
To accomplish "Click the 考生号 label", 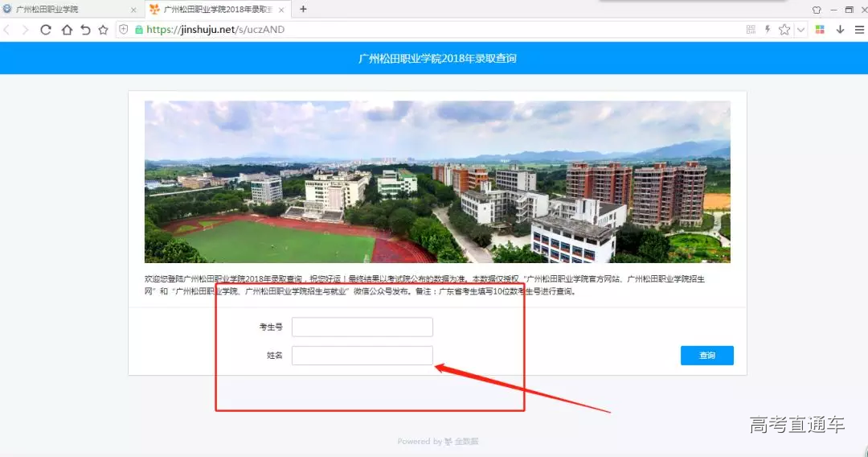I will [271, 327].
